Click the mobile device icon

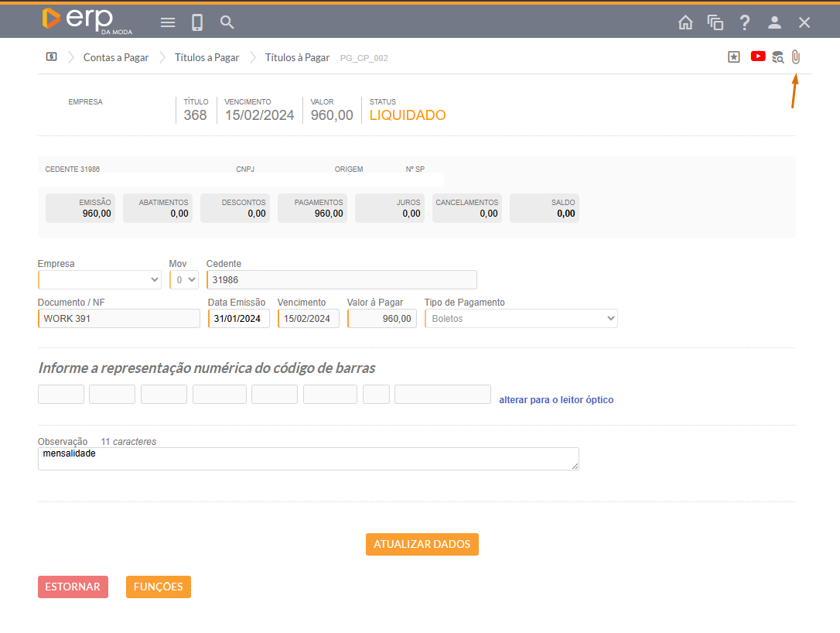pos(197,22)
